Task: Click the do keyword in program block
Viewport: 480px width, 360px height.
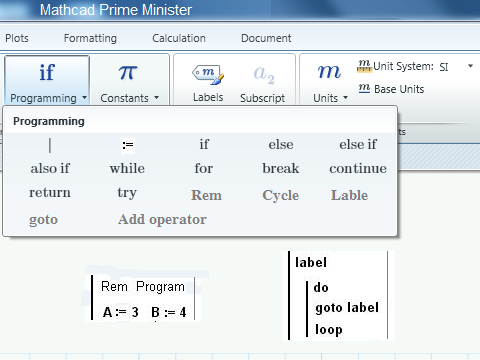Action: click(321, 287)
